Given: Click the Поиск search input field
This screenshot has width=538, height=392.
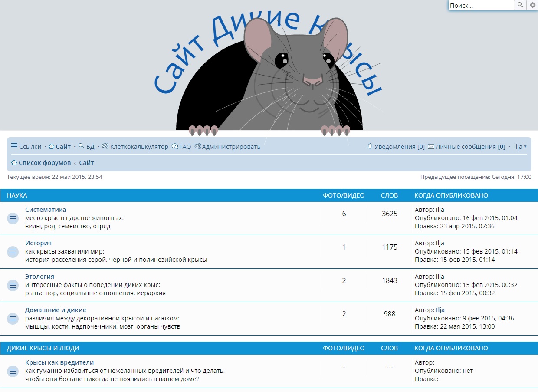Looking at the screenshot, I should coord(481,6).
